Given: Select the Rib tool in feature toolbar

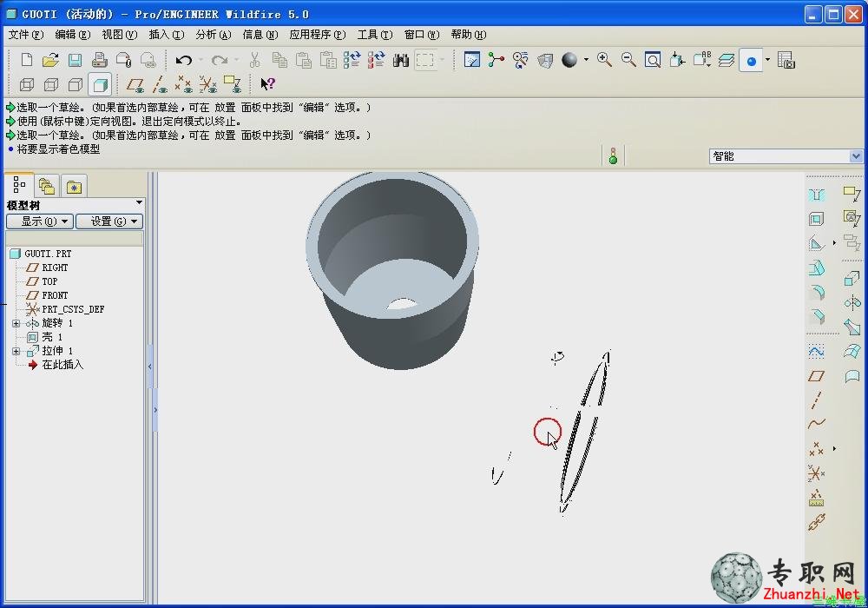Looking at the screenshot, I should [817, 243].
